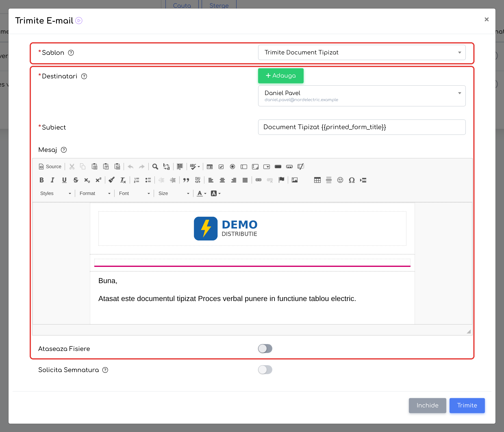504x432 pixels.
Task: Insert a hyperlink with the Link icon
Action: 258,180
